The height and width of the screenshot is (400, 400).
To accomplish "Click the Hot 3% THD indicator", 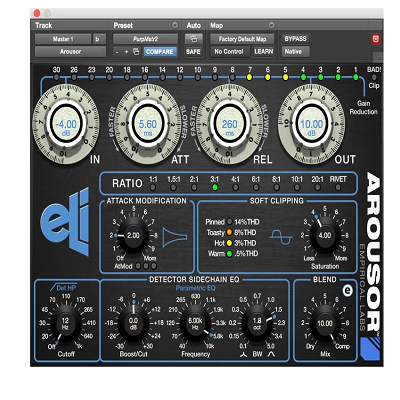I will click(229, 243).
